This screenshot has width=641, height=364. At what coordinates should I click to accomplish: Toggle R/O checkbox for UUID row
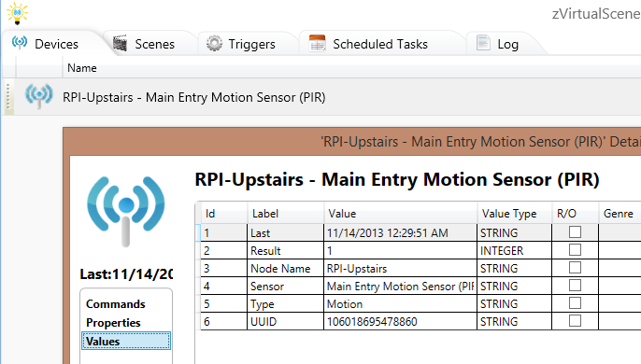pos(575,321)
